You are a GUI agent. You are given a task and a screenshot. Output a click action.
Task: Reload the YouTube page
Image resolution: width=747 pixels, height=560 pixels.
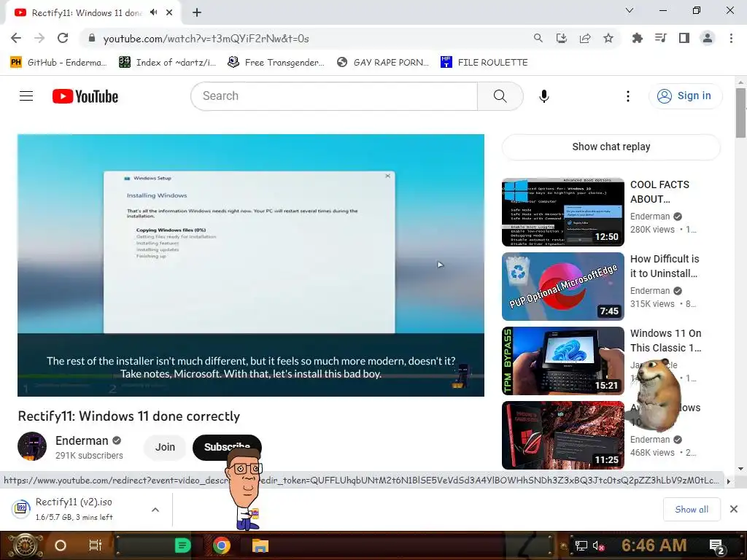coord(63,38)
